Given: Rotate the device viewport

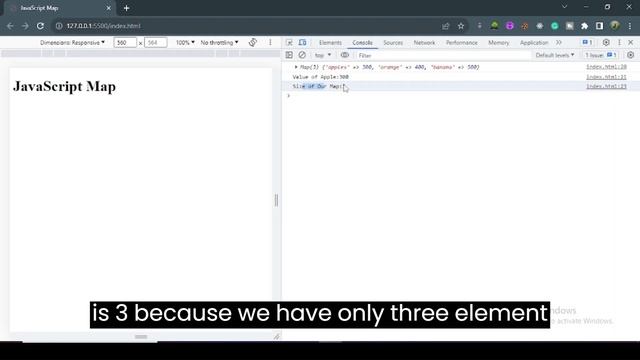Looking at the screenshot, I should [x=253, y=42].
